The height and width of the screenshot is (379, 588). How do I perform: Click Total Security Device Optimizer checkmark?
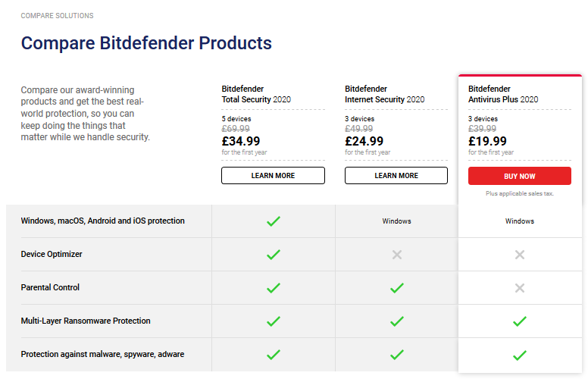coord(274,255)
